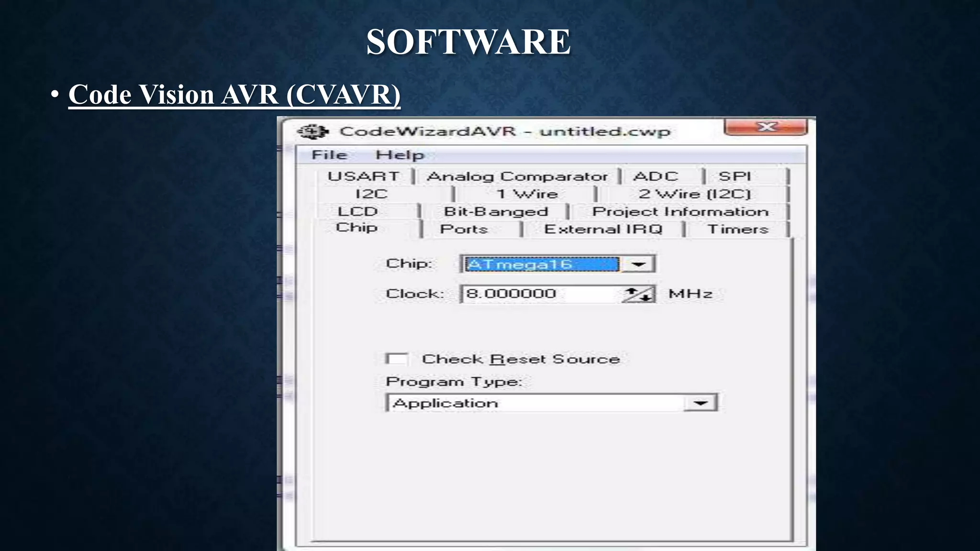The height and width of the screenshot is (551, 980).
Task: Click the Program Type label
Action: 454,382
